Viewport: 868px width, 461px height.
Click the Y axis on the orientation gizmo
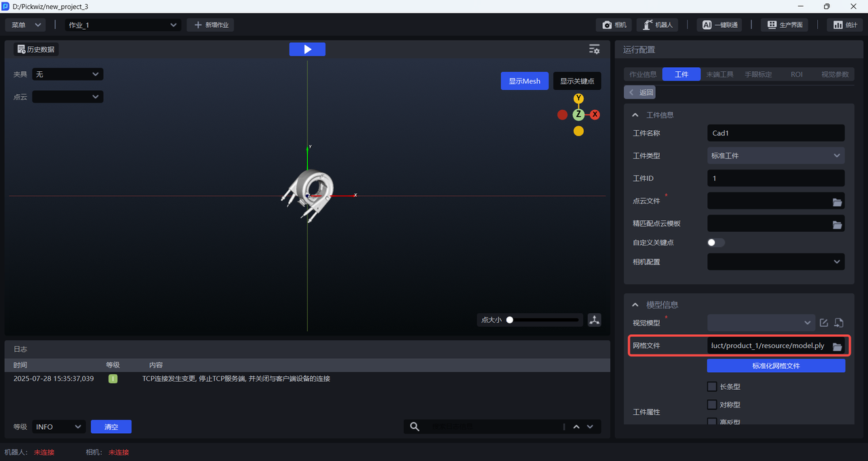click(578, 99)
